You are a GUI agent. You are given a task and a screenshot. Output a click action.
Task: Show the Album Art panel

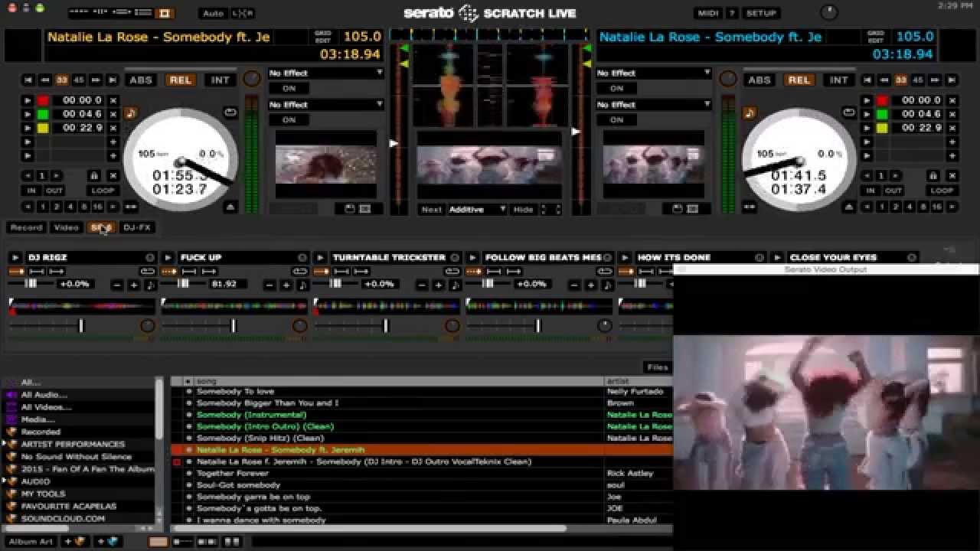coord(31,542)
